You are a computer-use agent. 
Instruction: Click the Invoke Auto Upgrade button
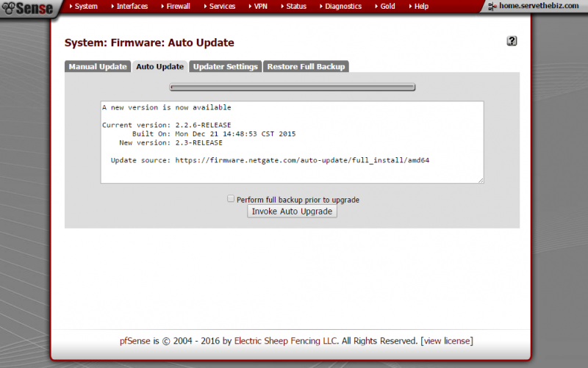pyautogui.click(x=292, y=212)
